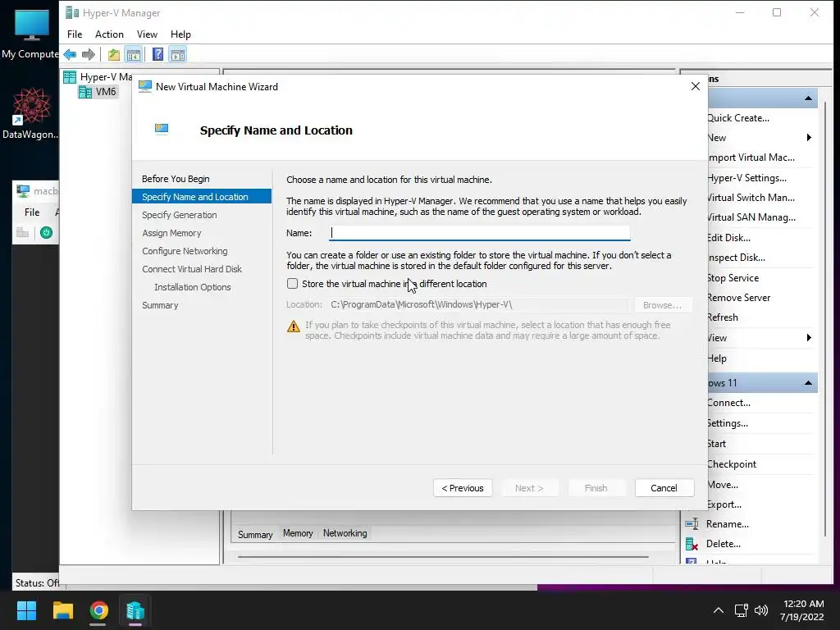Click the Next button in wizard
Image resolution: width=840 pixels, height=630 pixels.
[x=529, y=488]
